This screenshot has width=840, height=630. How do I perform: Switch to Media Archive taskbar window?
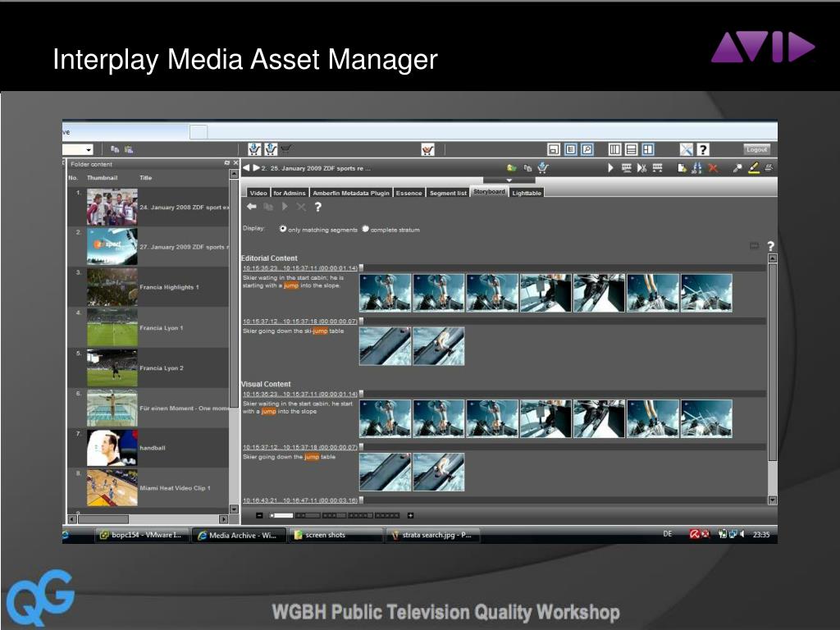[x=239, y=535]
